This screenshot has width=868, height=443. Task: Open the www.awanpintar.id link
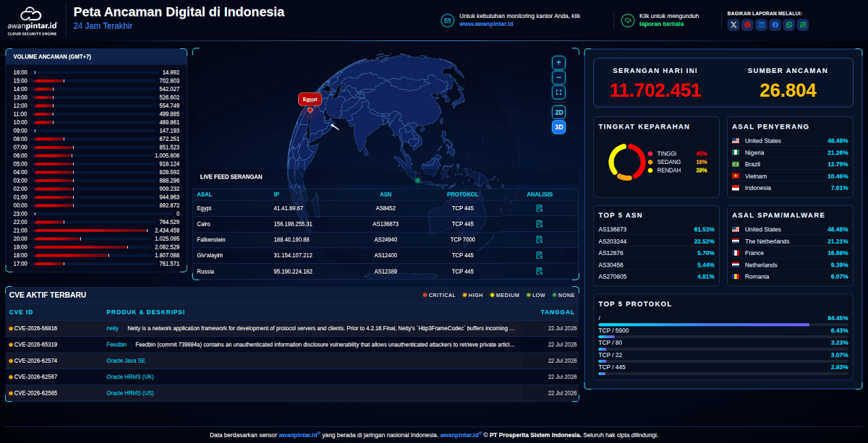pyautogui.click(x=486, y=24)
